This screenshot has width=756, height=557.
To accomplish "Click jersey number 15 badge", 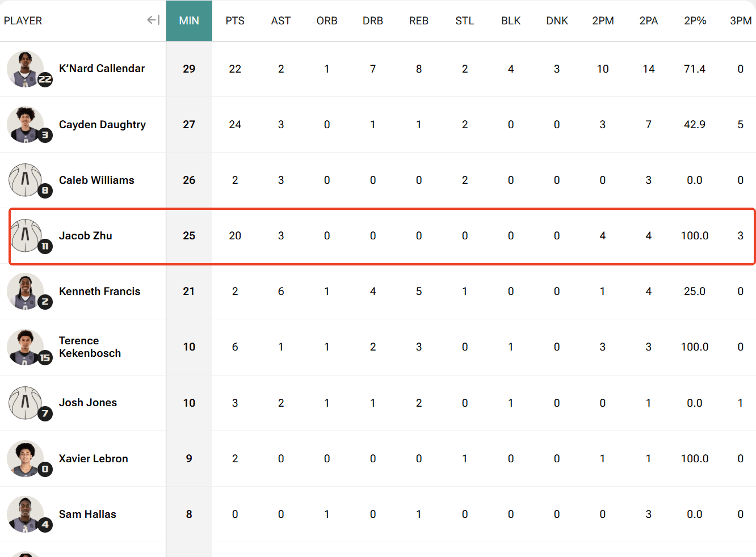I will tap(45, 357).
